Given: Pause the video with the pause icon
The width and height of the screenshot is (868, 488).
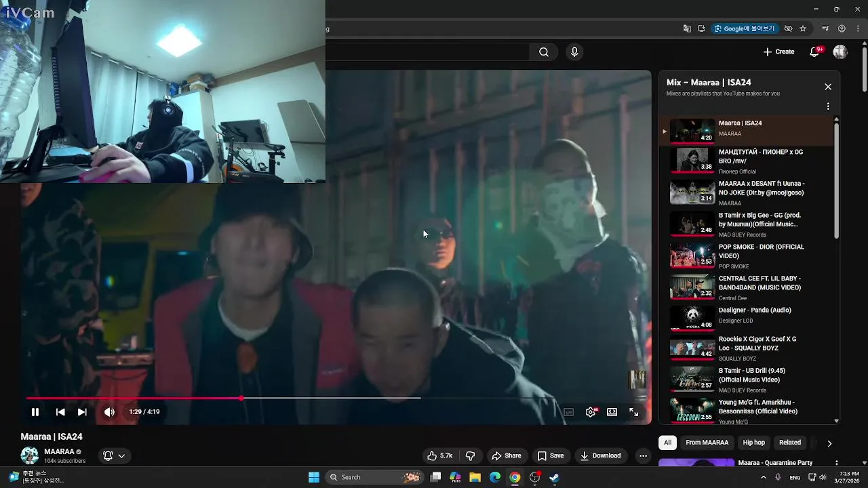Looking at the screenshot, I should [x=35, y=411].
